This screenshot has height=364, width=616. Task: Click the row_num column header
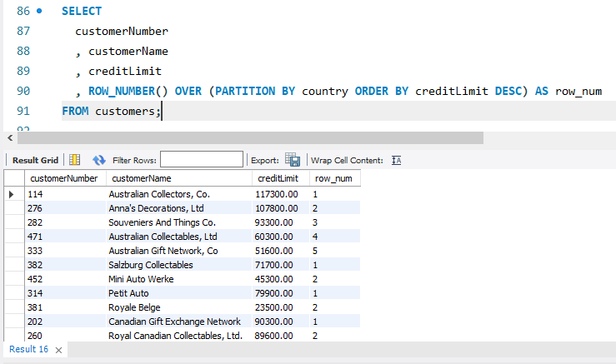pyautogui.click(x=335, y=178)
